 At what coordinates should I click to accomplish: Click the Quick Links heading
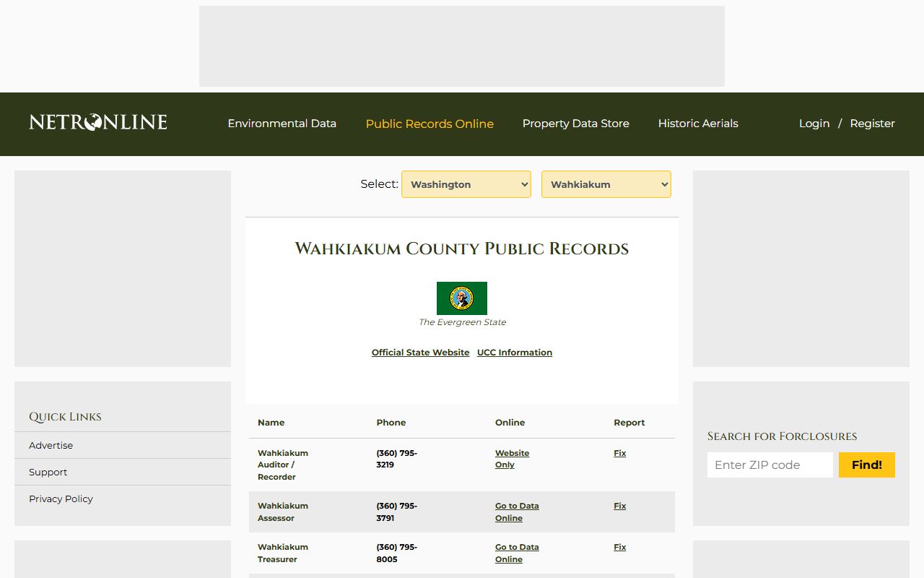coord(65,417)
